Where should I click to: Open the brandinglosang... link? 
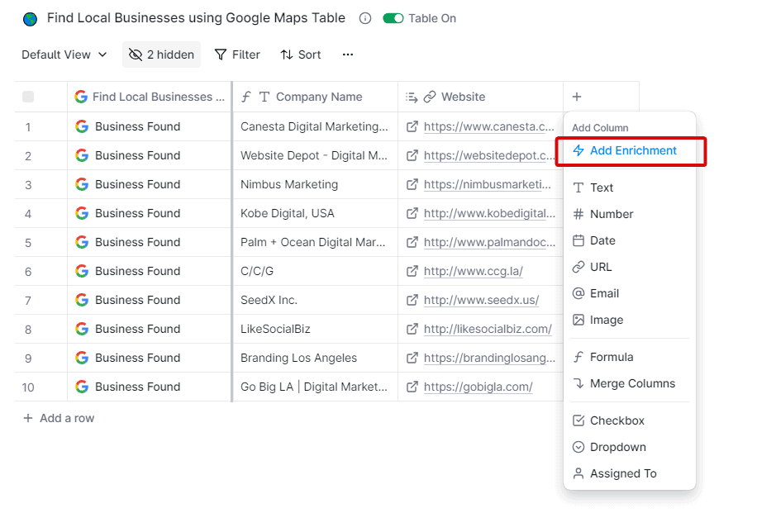[489, 358]
